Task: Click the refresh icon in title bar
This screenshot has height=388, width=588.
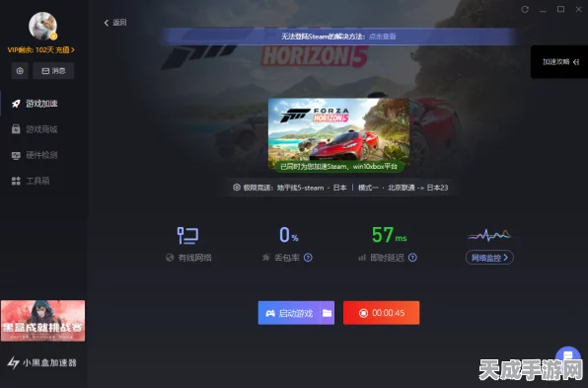Action: pos(525,10)
